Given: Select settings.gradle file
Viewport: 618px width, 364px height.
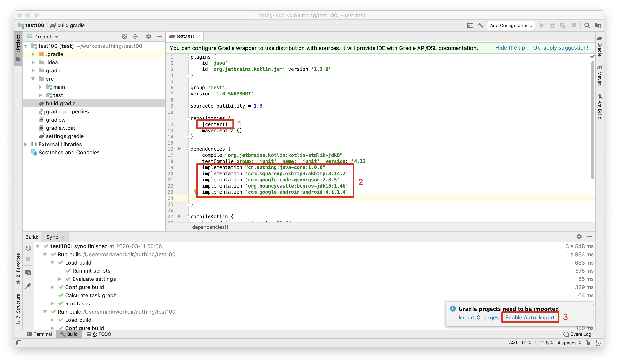Looking at the screenshot, I should [65, 136].
